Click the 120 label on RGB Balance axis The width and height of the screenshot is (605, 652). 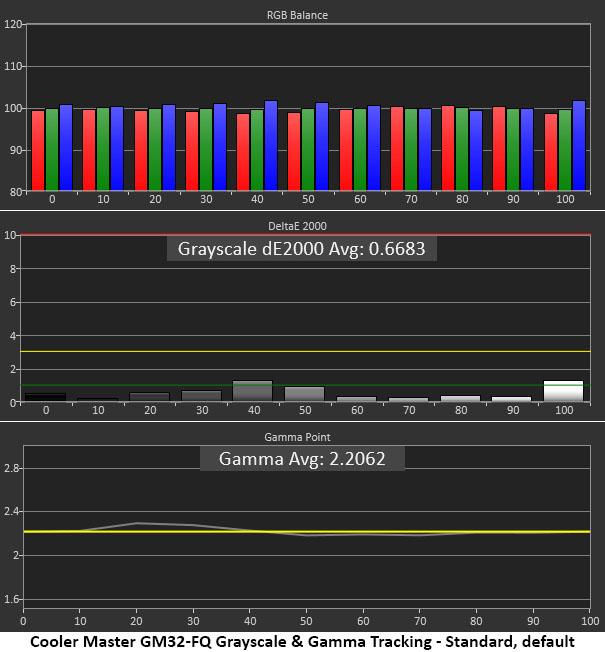tap(12, 24)
